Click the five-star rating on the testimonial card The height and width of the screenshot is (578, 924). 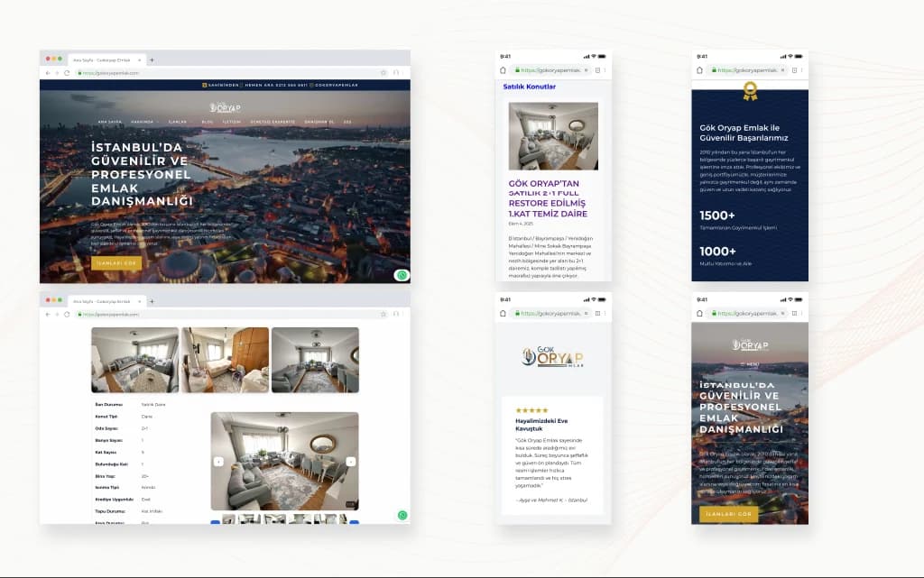[x=531, y=410]
